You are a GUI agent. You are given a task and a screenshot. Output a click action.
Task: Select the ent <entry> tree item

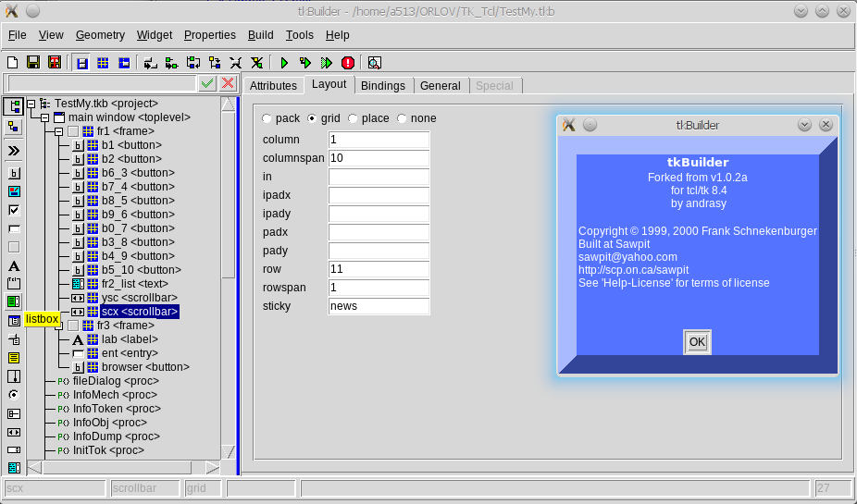pyautogui.click(x=130, y=353)
